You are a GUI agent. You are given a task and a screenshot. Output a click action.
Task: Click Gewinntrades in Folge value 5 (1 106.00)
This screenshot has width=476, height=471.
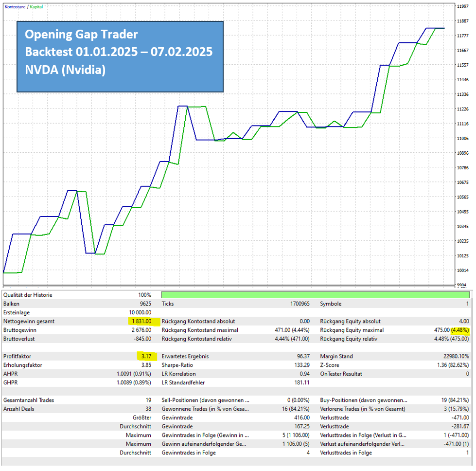pyautogui.click(x=296, y=436)
